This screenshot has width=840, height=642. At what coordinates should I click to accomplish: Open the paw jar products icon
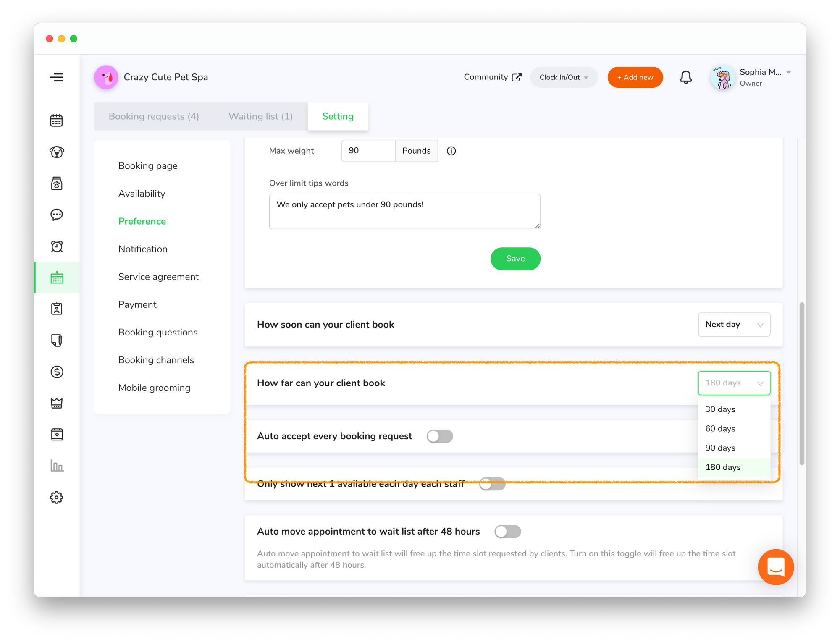click(56, 183)
